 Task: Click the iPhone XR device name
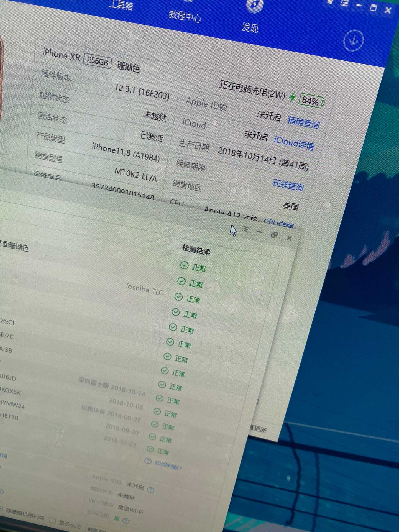61,54
